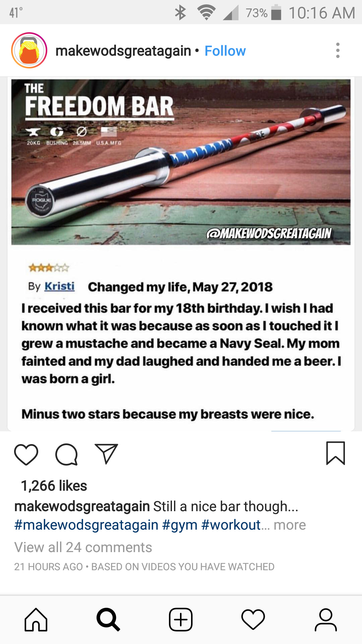View all 24 comments

[83, 547]
